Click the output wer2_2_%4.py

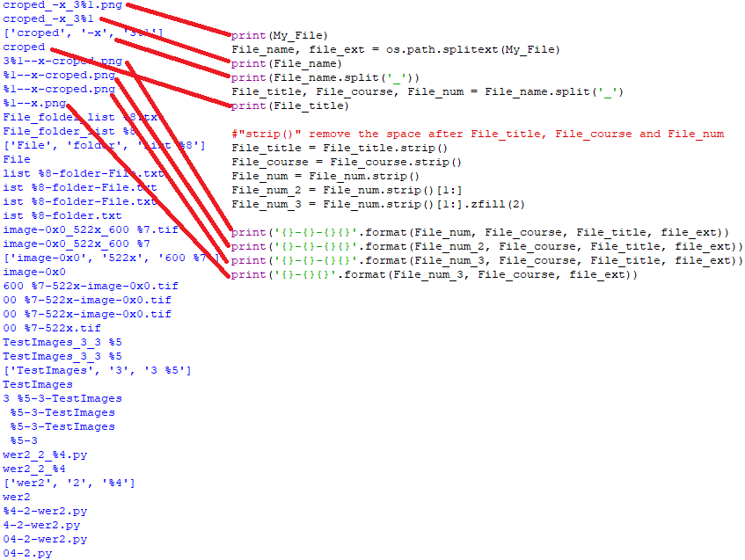(x=45, y=455)
